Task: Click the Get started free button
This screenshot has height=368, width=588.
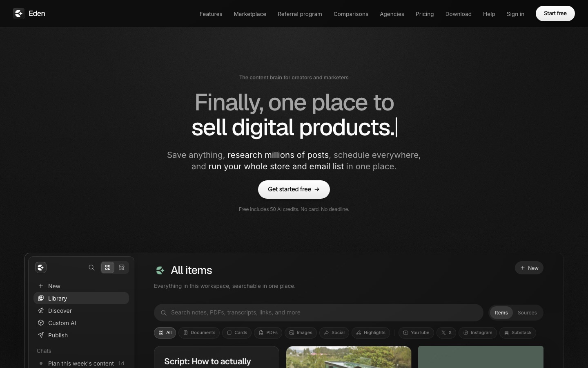Action: 294,189
